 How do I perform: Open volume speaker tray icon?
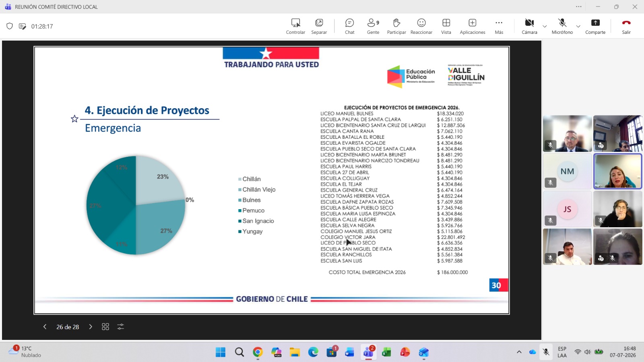pyautogui.click(x=588, y=352)
